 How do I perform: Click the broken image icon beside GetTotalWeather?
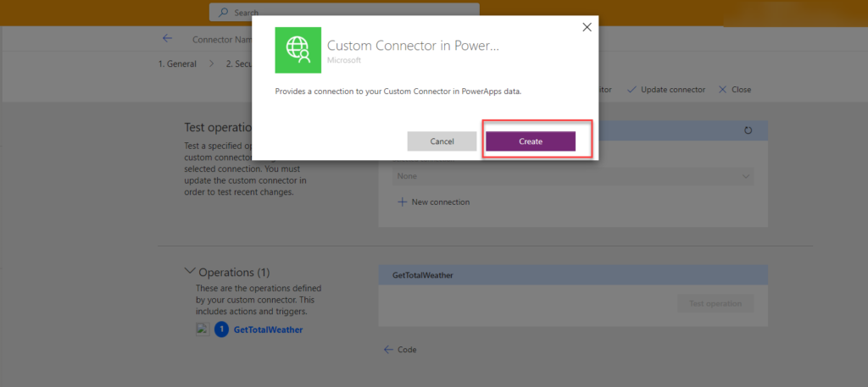202,329
